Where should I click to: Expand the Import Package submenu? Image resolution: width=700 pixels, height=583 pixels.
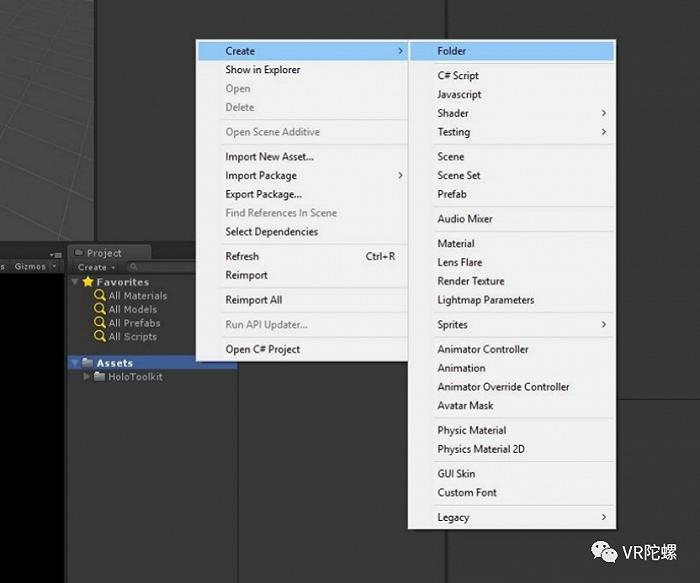(x=400, y=175)
